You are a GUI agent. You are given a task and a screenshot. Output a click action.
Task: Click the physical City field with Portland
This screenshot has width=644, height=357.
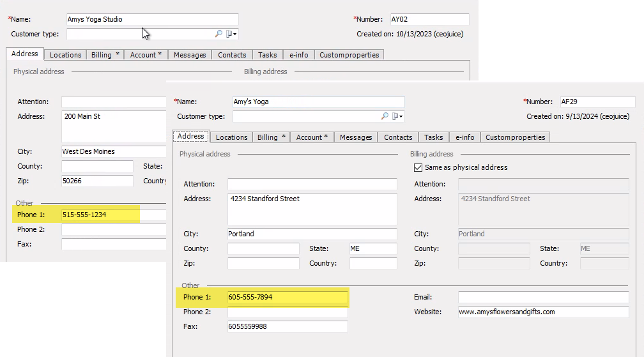[x=312, y=234]
